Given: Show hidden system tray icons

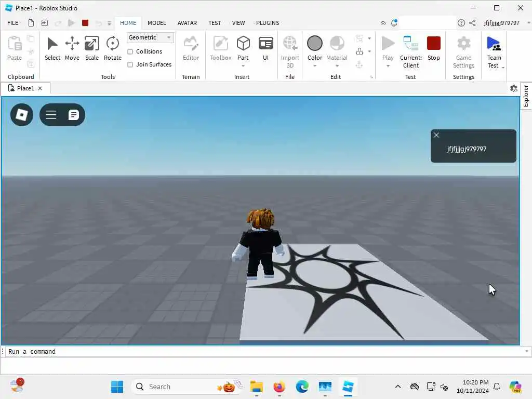Looking at the screenshot, I should tap(398, 387).
